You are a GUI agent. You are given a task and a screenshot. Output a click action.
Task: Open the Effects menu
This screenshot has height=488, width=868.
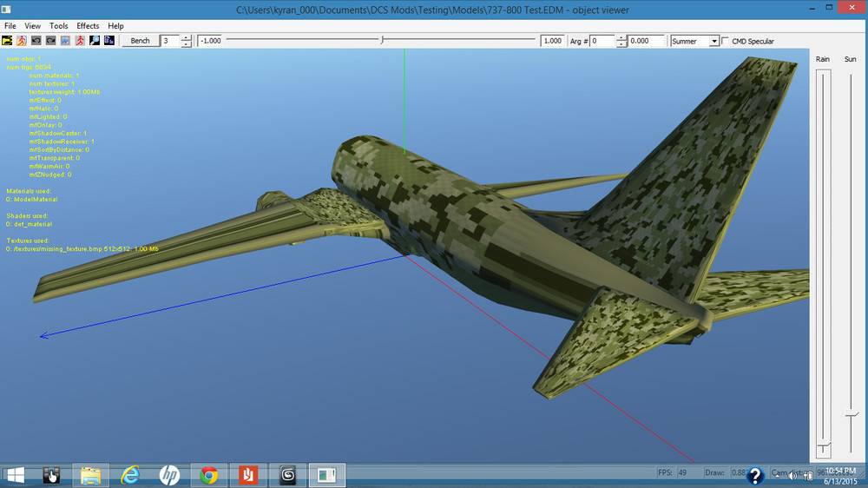tap(88, 26)
